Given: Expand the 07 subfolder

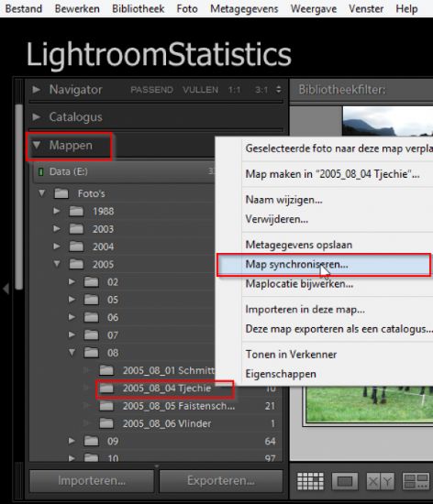Looking at the screenshot, I should (72, 334).
